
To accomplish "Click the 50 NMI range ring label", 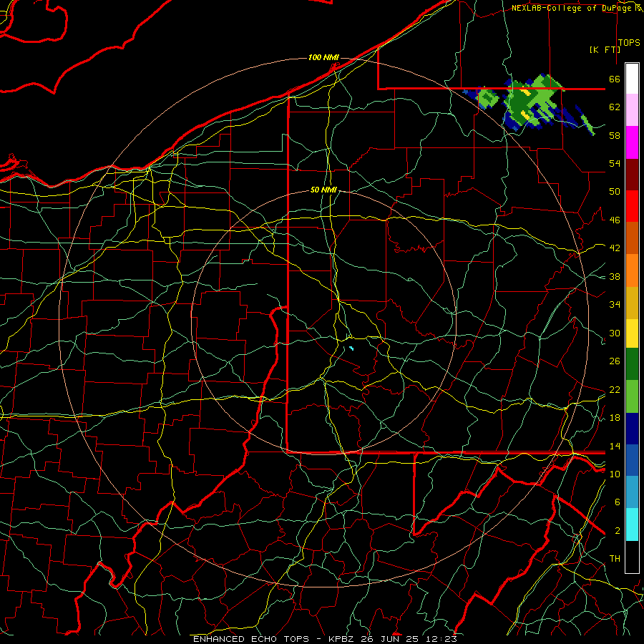I will (323, 190).
